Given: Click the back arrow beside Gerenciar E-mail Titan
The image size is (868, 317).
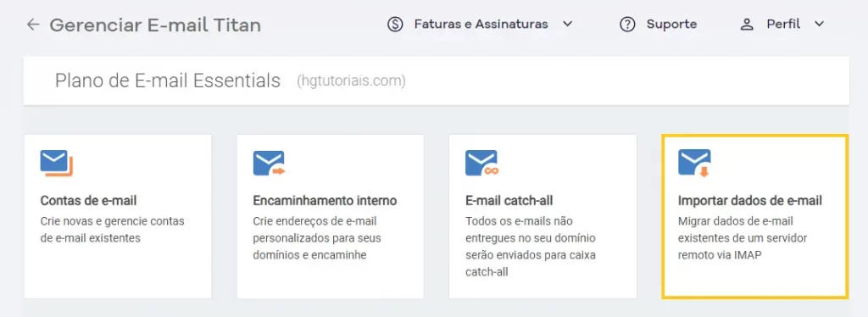Looking at the screenshot, I should [x=33, y=25].
